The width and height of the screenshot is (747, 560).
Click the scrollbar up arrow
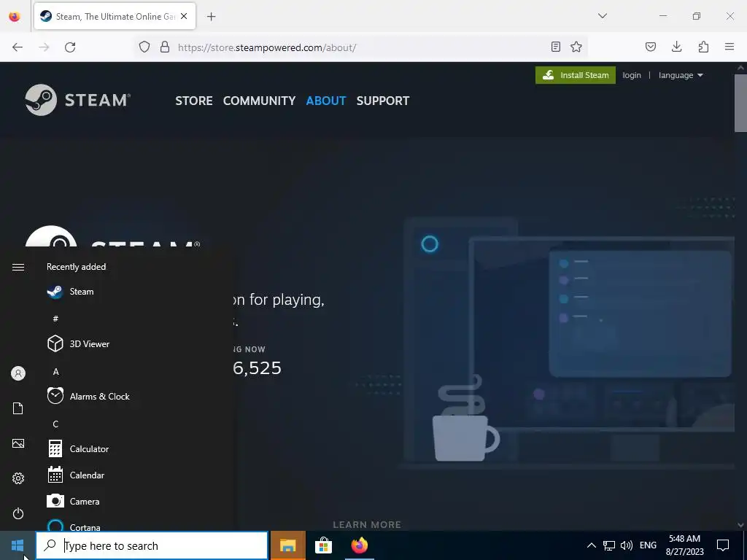[740, 68]
